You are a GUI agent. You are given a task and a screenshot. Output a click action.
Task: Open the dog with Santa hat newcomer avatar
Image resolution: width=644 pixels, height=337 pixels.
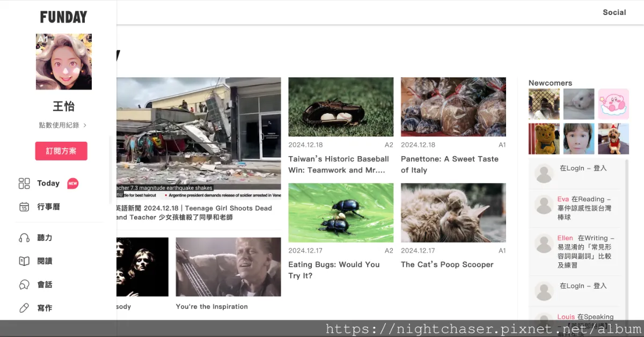tap(613, 139)
